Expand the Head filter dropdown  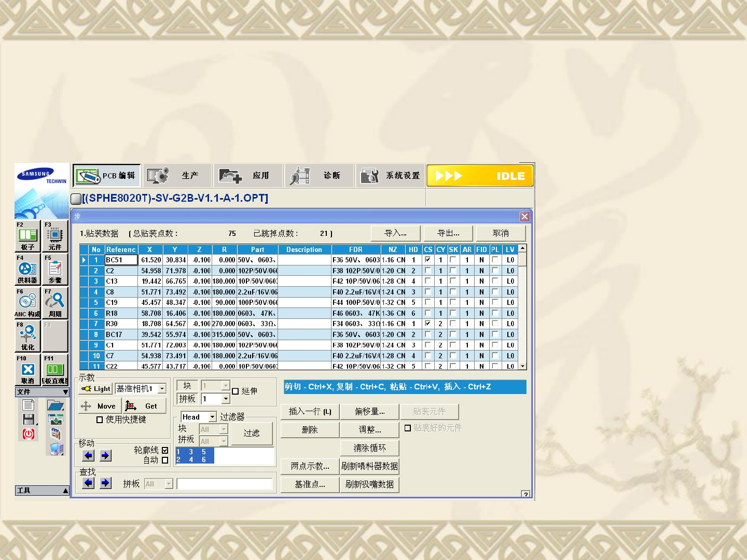click(212, 417)
